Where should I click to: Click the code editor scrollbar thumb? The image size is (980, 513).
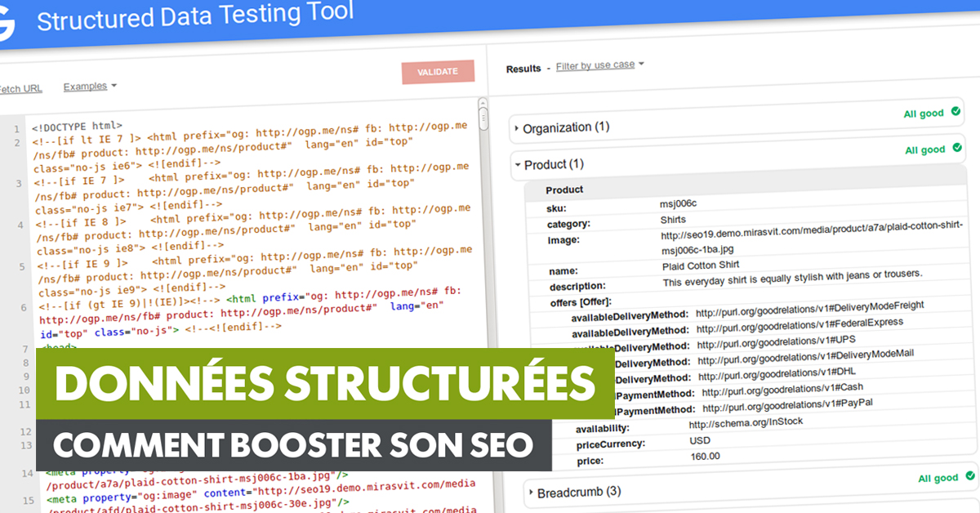click(483, 119)
